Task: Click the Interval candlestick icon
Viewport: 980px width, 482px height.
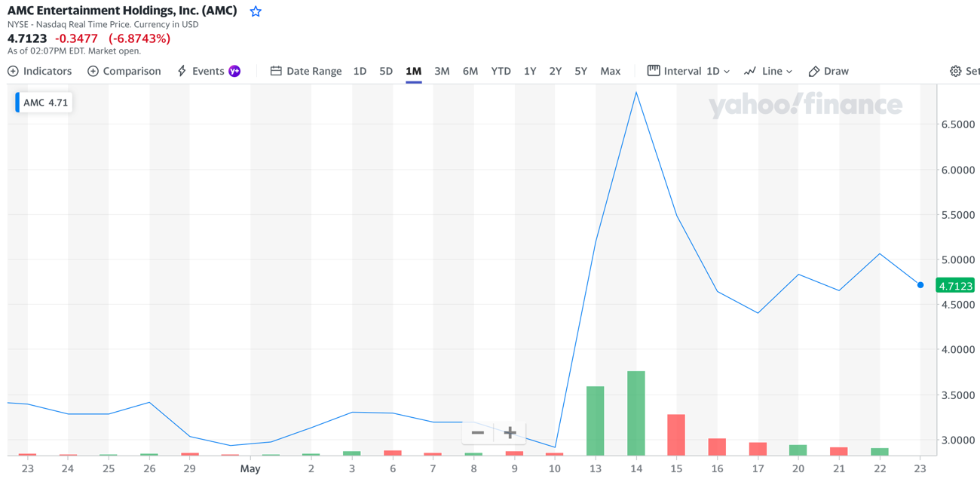Action: click(x=654, y=70)
